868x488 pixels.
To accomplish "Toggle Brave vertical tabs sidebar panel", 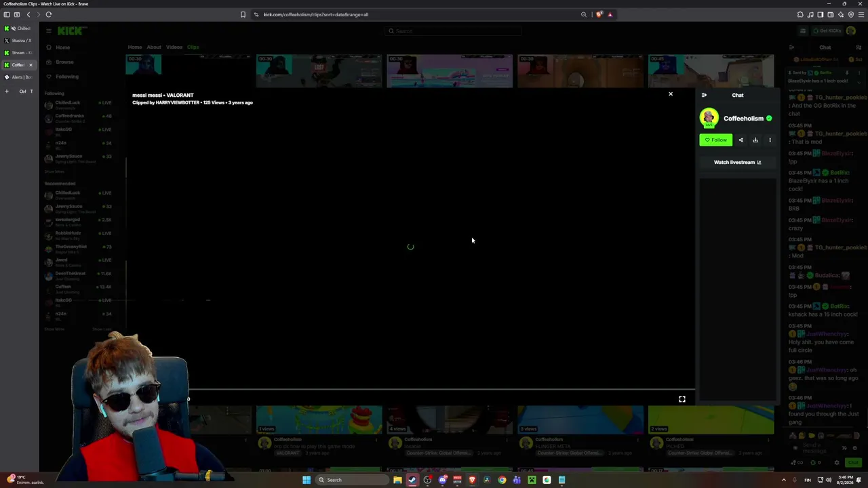I will [x=7, y=14].
